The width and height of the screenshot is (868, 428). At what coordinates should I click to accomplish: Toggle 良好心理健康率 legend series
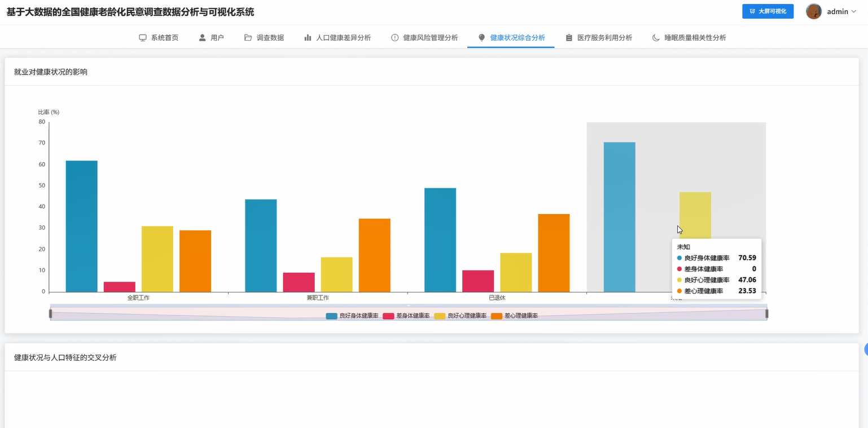pos(461,316)
